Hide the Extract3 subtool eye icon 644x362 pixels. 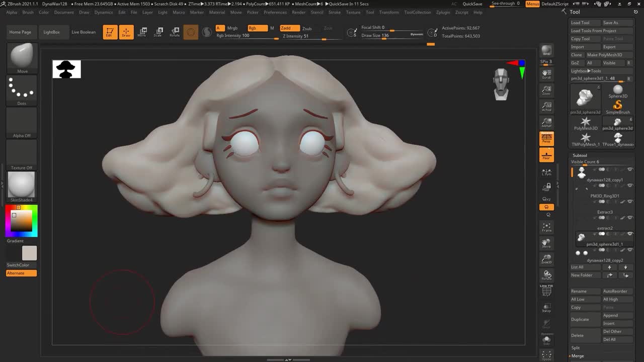tap(630, 202)
